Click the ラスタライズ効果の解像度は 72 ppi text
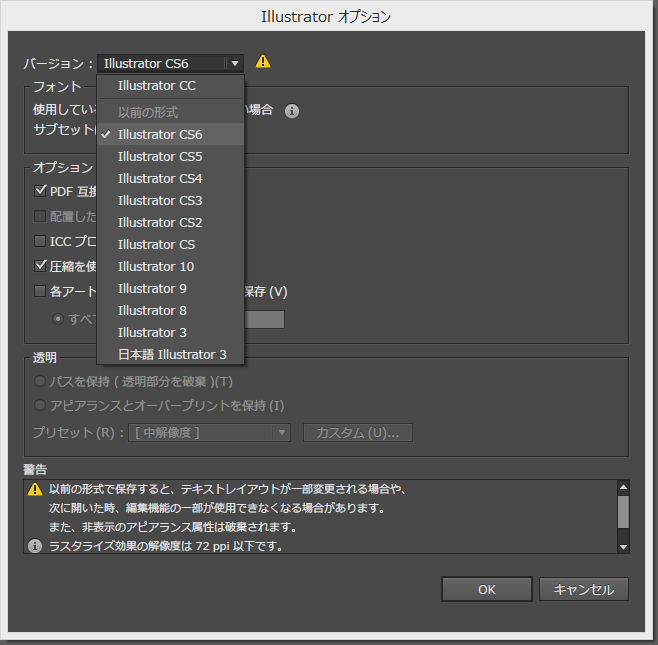Viewport: 658px width, 645px height. [x=166, y=546]
